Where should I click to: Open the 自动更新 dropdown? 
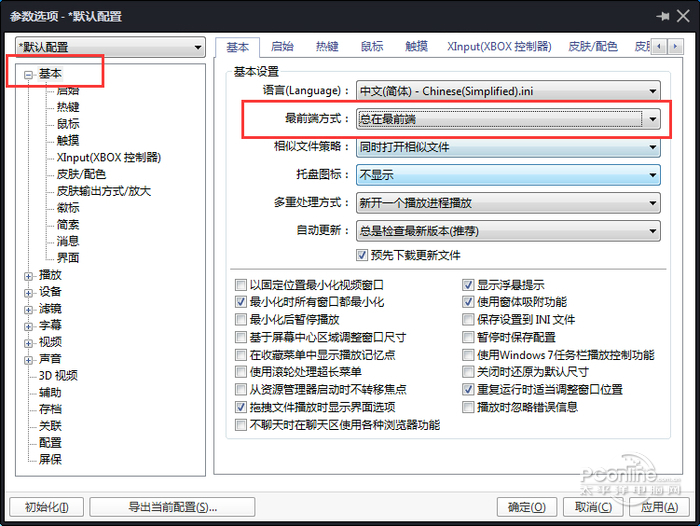(508, 231)
